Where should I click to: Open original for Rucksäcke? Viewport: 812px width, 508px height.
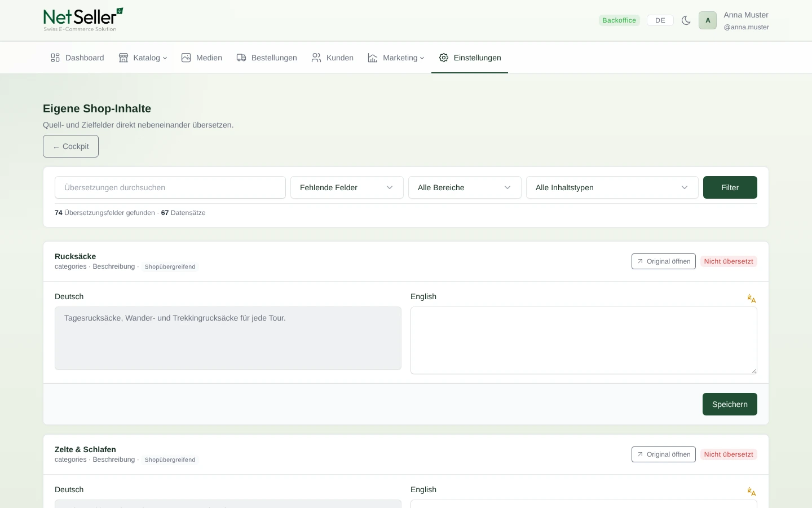point(664,261)
